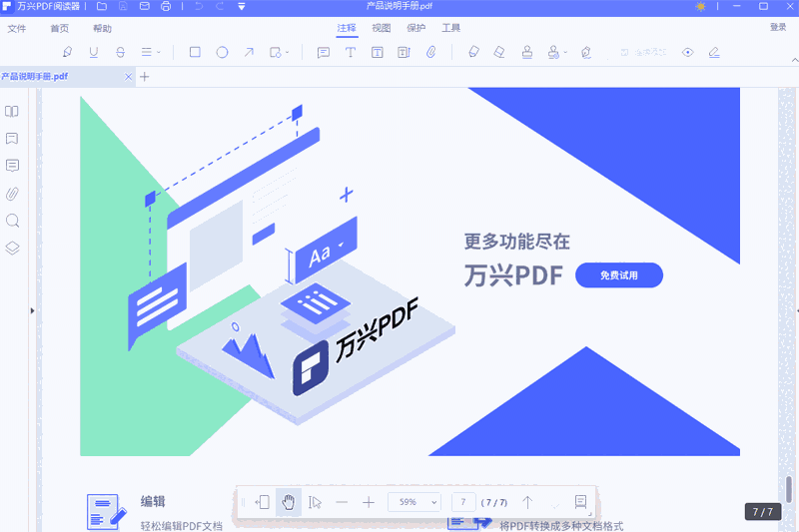Image resolution: width=799 pixels, height=532 pixels.
Task: Click the vertical scrollbar thumb
Action: 789,489
